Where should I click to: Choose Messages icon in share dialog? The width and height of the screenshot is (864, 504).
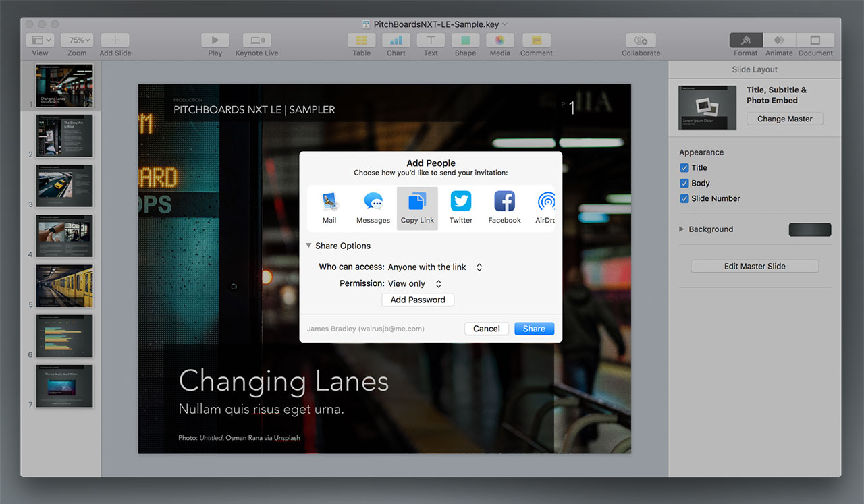pos(373,202)
